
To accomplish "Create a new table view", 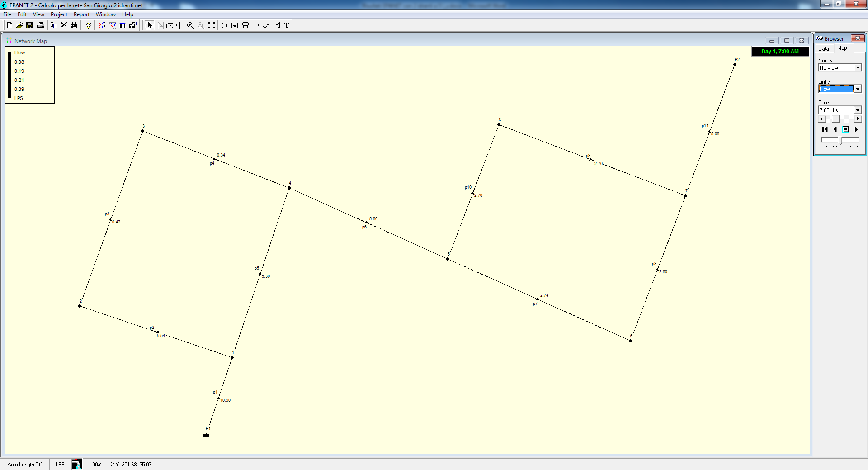I will [x=123, y=25].
